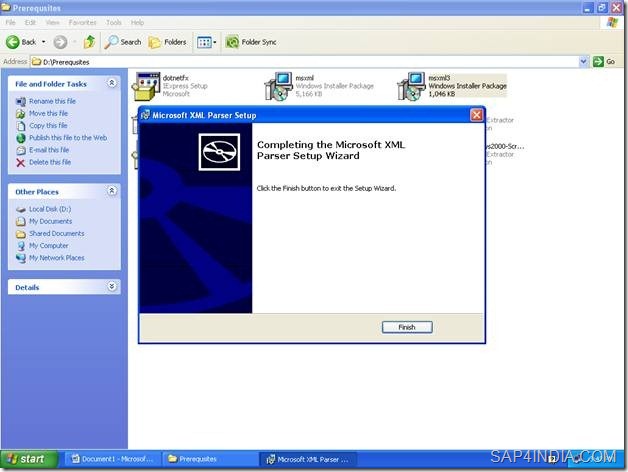Click the Go button beside address bar
The height and width of the screenshot is (472, 628).
point(604,61)
